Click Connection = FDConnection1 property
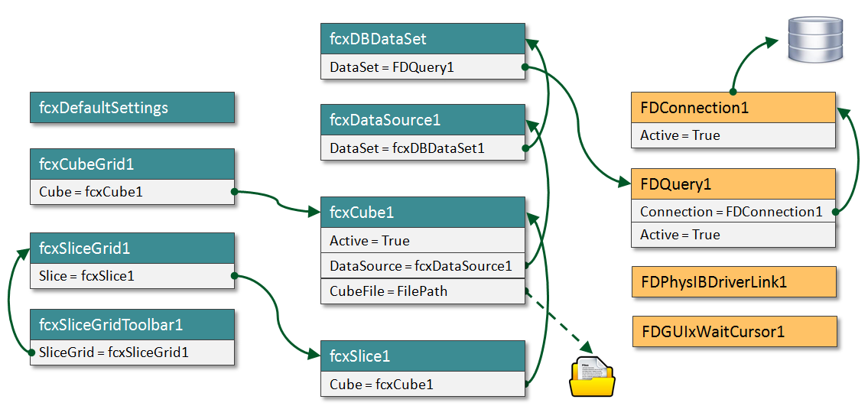Viewport: 868px width, 419px height. [x=733, y=212]
